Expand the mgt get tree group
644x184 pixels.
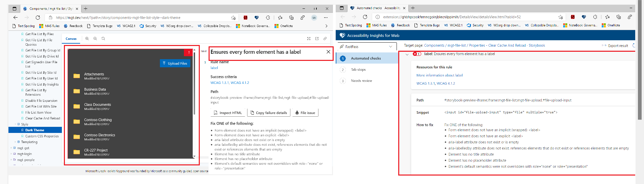pyautogui.click(x=11, y=148)
